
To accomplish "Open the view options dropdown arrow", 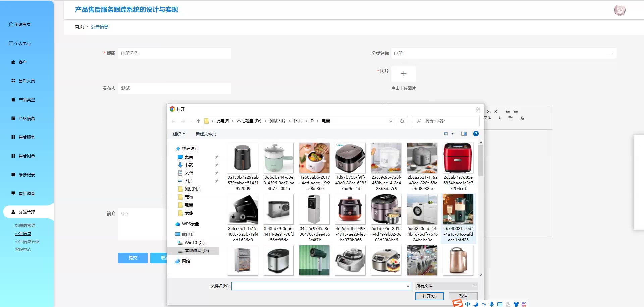I will click(x=452, y=134).
